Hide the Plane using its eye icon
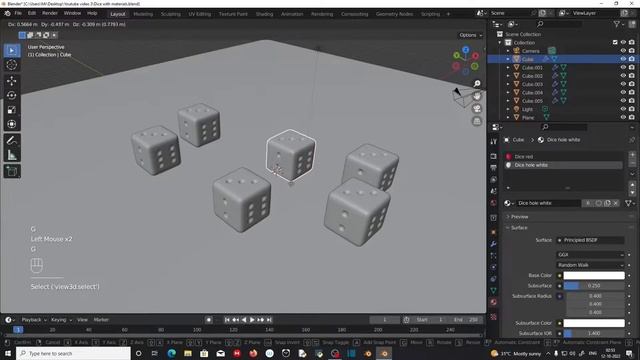640x360 pixels. pos(623,118)
